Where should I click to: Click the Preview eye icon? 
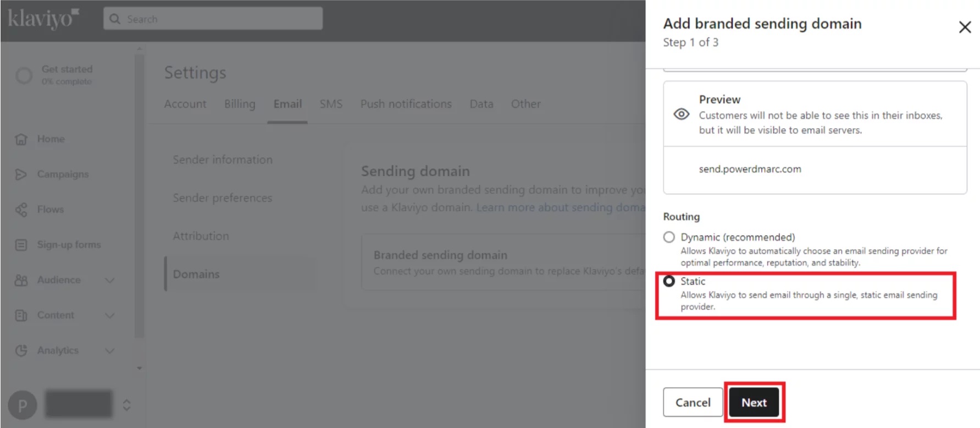tap(682, 114)
